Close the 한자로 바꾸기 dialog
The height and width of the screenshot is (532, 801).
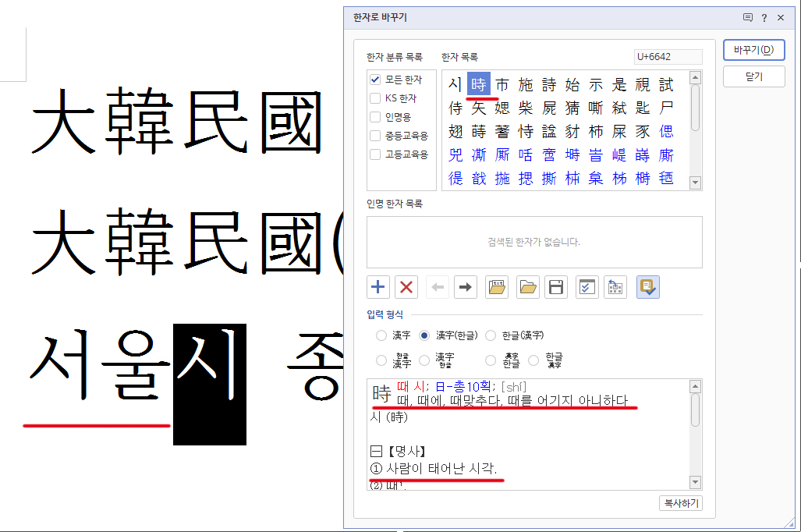[x=781, y=17]
